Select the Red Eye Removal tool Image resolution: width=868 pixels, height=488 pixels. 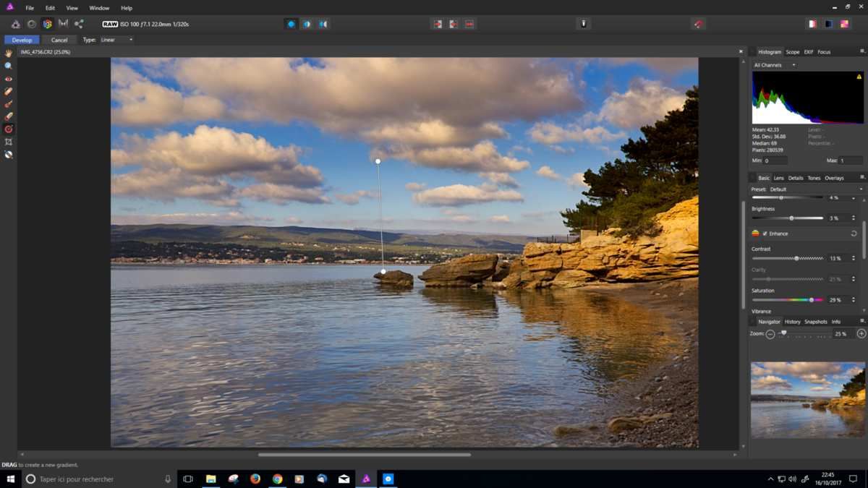(9, 79)
